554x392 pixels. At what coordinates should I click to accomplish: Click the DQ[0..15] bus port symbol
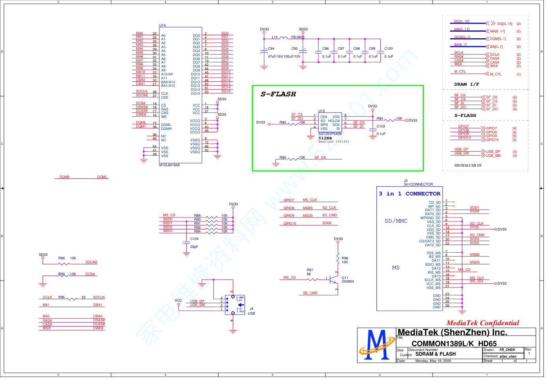point(490,24)
